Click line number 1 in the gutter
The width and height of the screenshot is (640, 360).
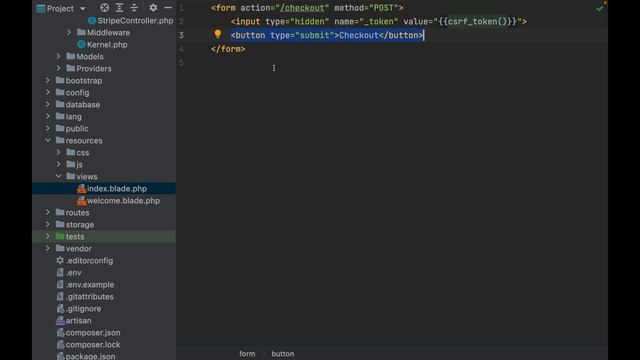181,8
